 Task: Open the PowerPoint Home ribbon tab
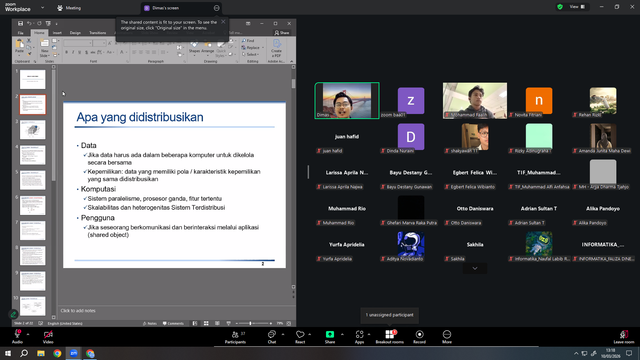click(x=39, y=33)
